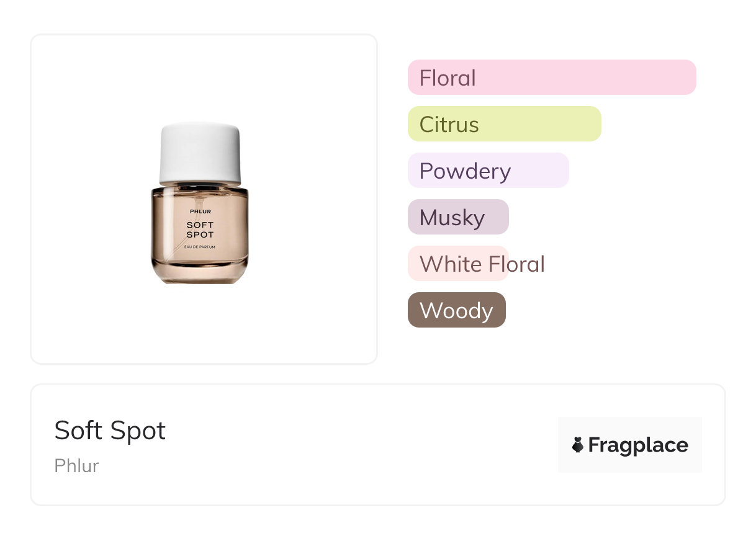Click the word Citrus in the accord list
This screenshot has width=756, height=536.
449,125
